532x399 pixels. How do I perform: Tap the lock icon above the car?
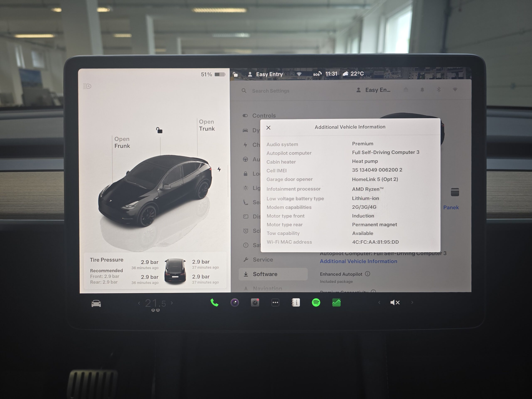coord(159,130)
